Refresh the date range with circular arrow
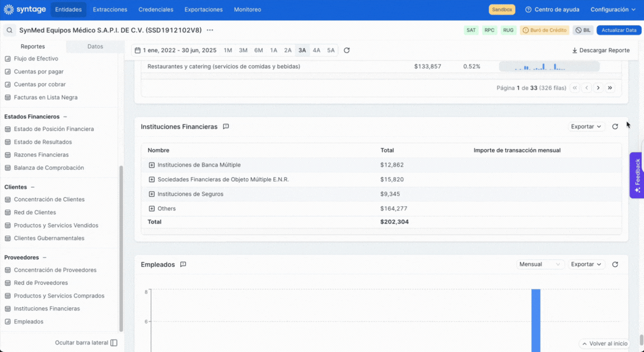 [x=347, y=50]
